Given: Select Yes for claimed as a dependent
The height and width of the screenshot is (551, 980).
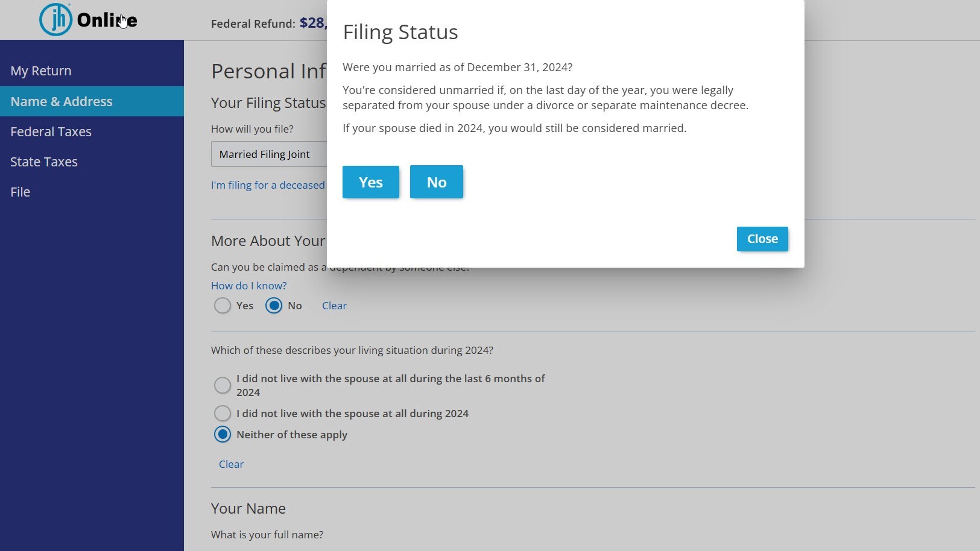Looking at the screenshot, I should pos(223,306).
